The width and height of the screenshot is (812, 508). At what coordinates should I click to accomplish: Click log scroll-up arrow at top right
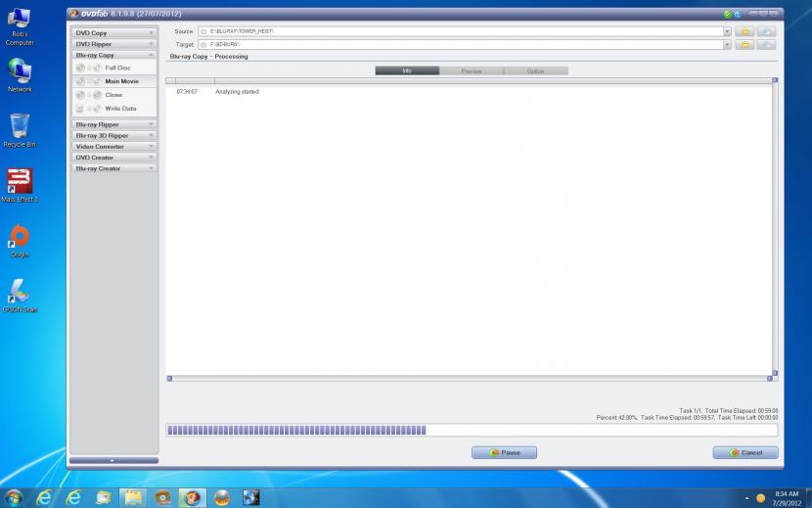tap(775, 80)
